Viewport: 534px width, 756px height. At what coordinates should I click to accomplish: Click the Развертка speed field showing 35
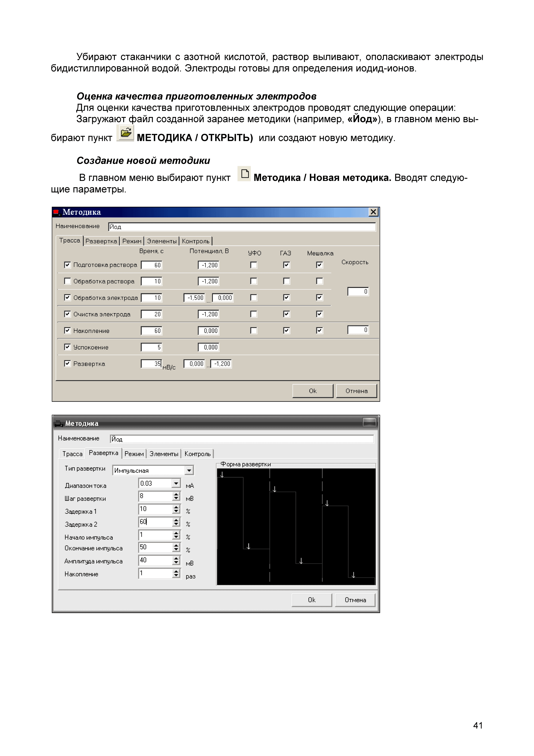tap(151, 363)
